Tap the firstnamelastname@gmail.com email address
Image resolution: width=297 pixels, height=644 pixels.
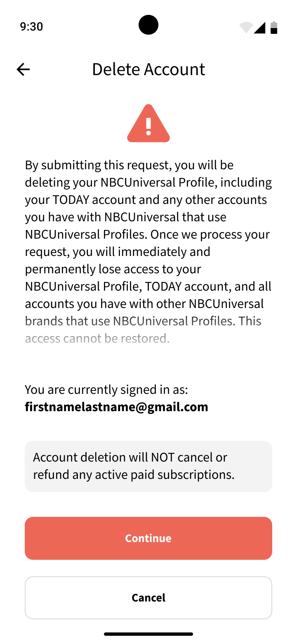point(116,407)
